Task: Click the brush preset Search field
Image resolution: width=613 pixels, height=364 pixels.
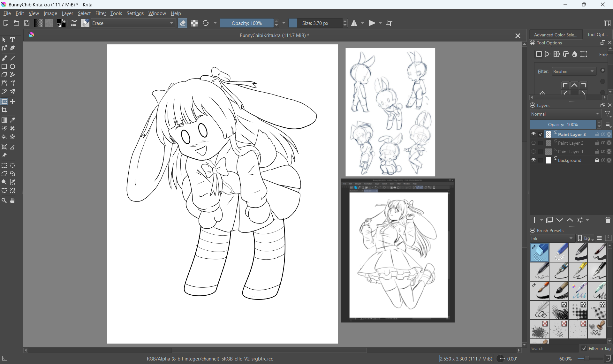Action: 554,348
